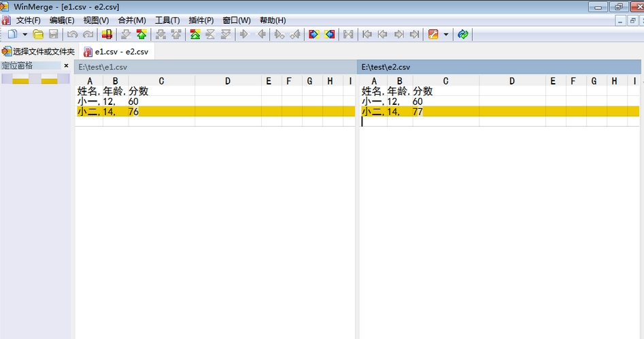The height and width of the screenshot is (339, 644).
Task: Open the dropdown arrow beside New document
Action: coord(24,35)
